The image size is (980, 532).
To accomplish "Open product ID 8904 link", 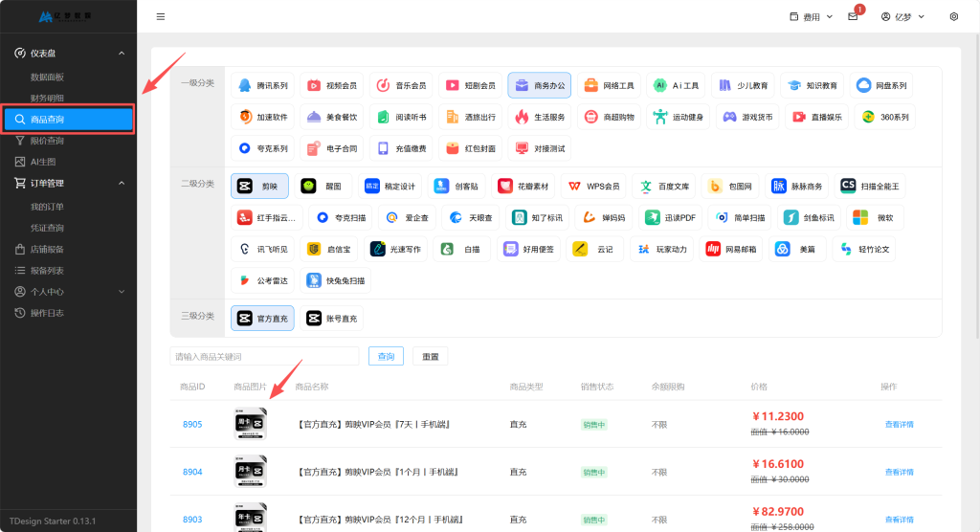I will pyautogui.click(x=192, y=472).
